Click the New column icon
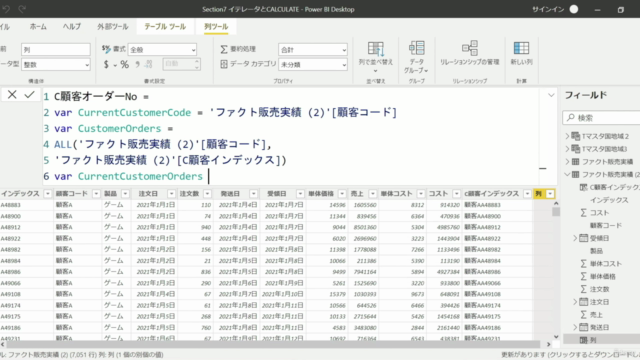The image size is (640, 360). click(x=521, y=48)
